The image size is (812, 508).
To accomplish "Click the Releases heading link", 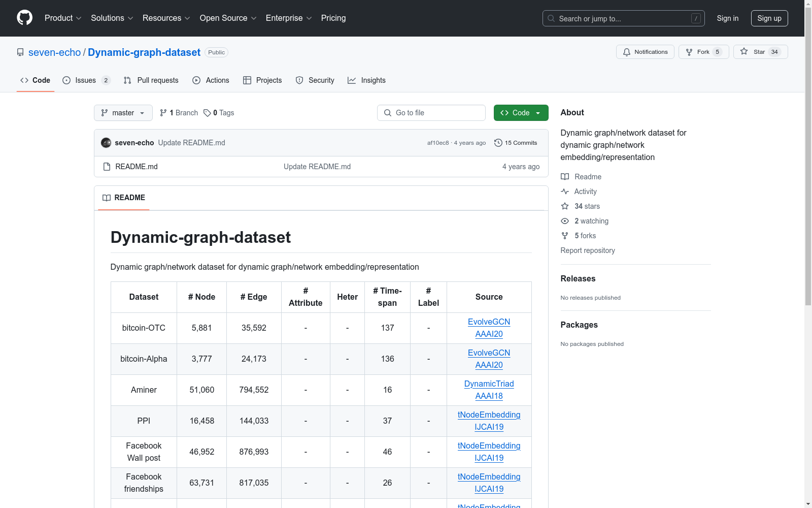I will click(x=578, y=278).
